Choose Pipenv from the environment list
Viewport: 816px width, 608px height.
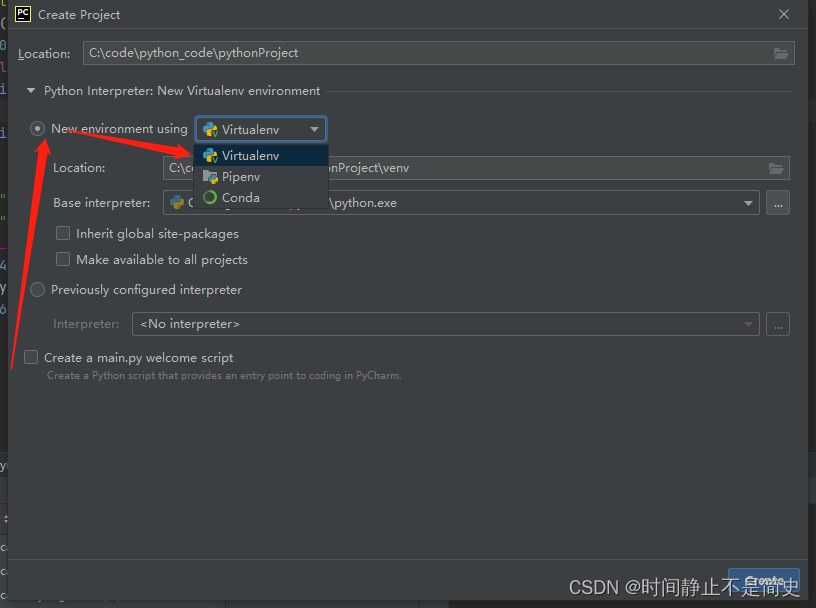click(x=261, y=176)
